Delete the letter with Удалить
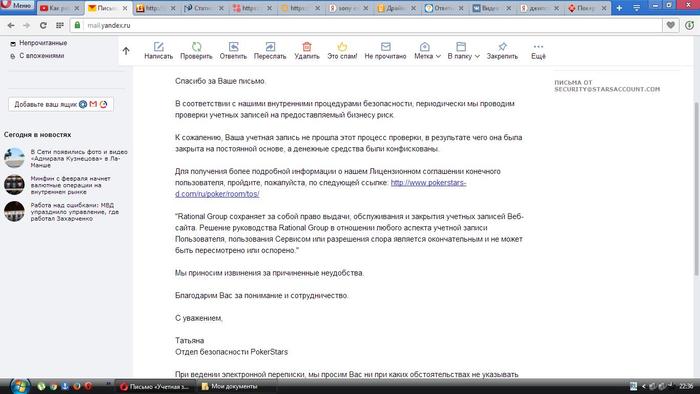 pos(307,46)
